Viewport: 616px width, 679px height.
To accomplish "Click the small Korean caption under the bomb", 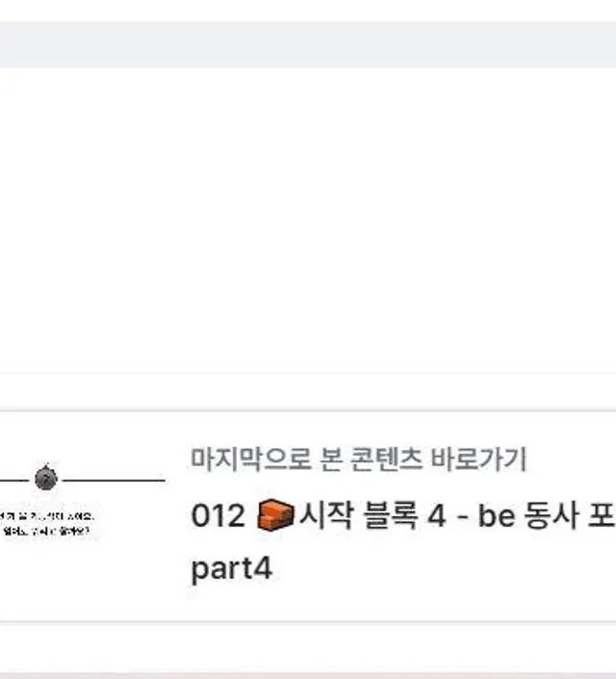I will pos(48,522).
